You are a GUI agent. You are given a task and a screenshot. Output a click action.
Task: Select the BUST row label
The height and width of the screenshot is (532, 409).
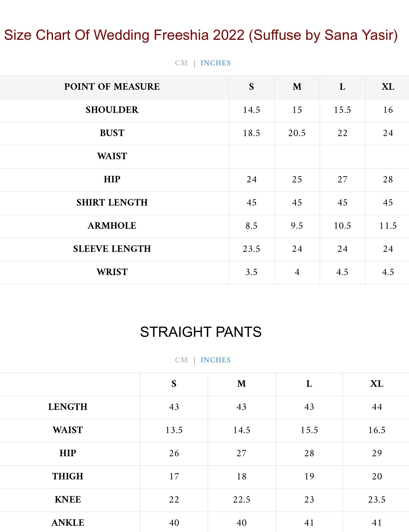coord(112,133)
